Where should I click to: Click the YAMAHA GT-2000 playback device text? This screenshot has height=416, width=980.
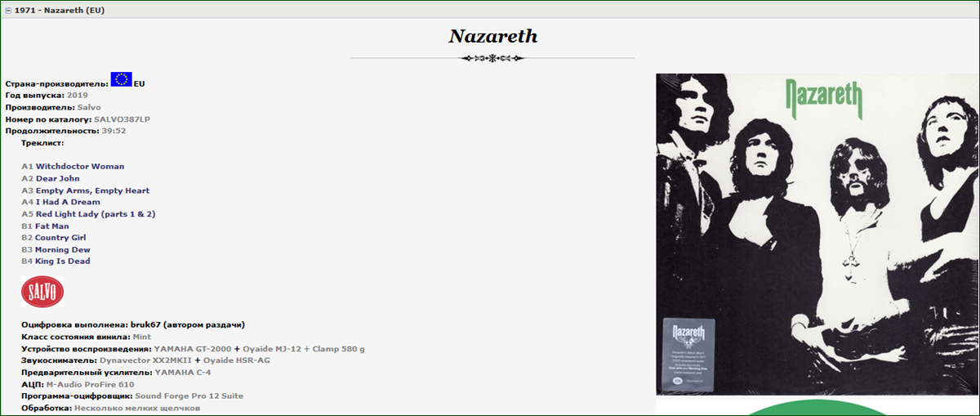191,349
